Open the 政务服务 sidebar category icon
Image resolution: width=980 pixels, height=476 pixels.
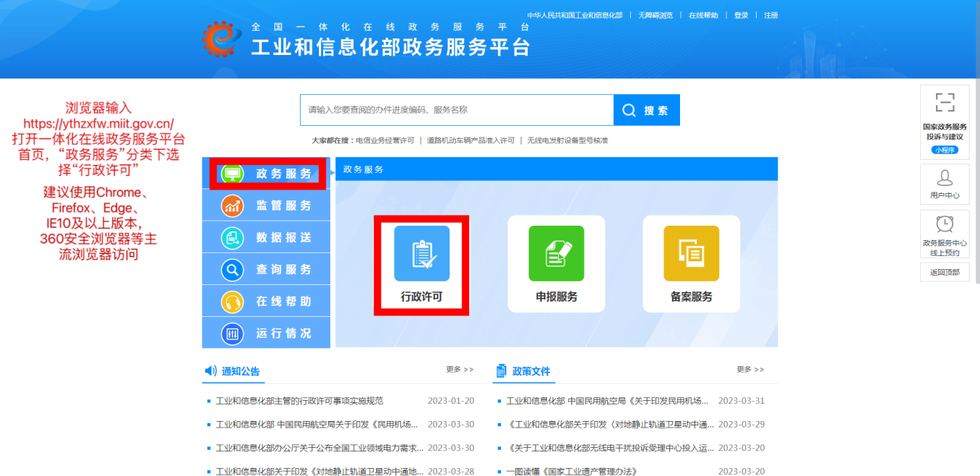[233, 174]
